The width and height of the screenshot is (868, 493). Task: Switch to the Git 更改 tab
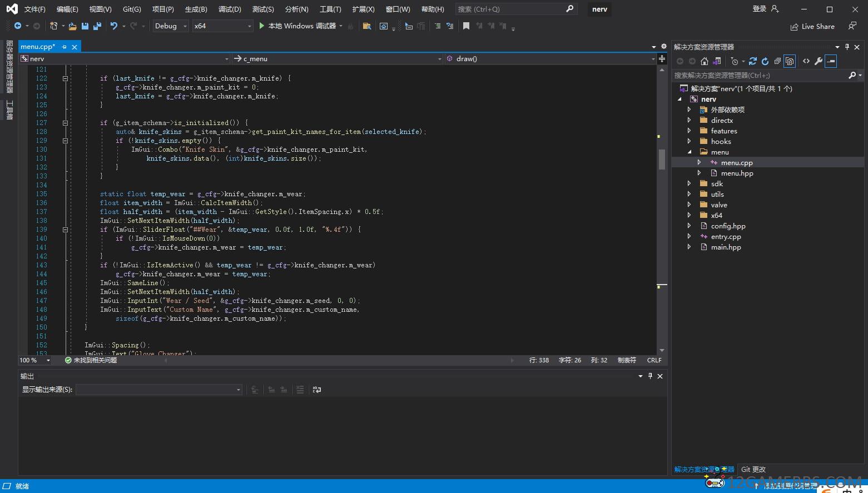(753, 469)
